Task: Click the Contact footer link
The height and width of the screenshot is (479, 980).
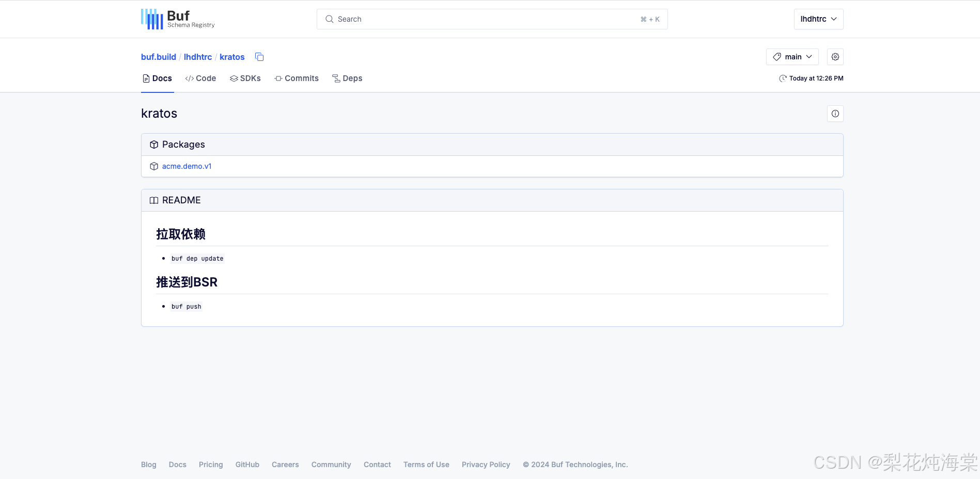Action: click(x=377, y=465)
